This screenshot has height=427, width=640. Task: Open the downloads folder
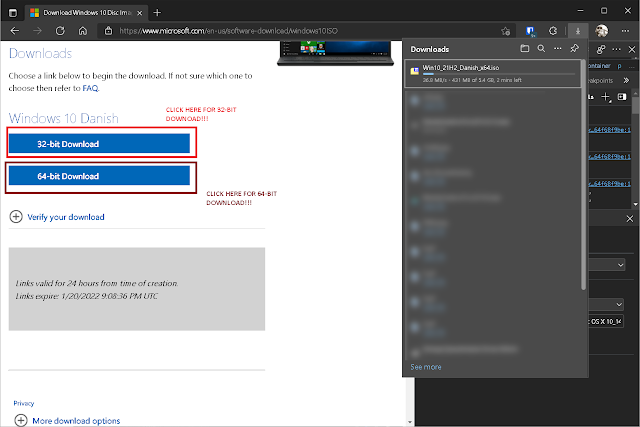click(x=525, y=49)
